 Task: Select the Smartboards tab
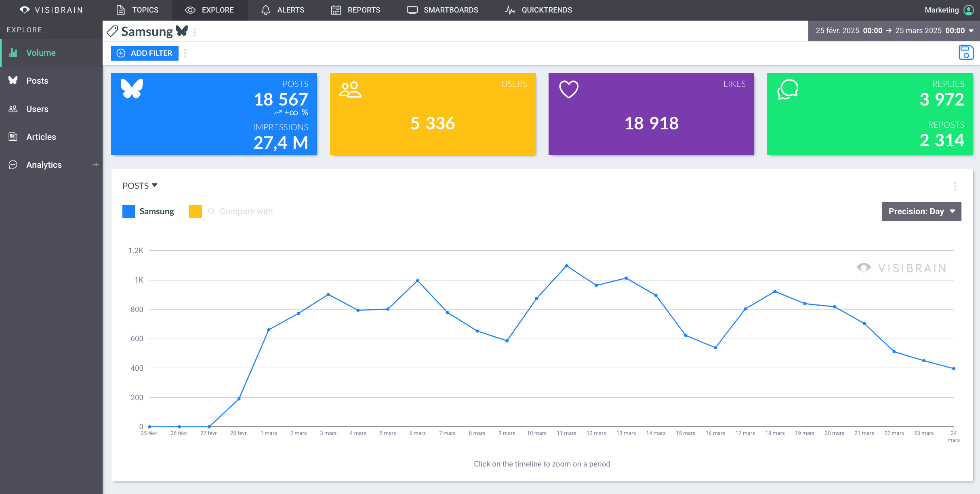(442, 10)
